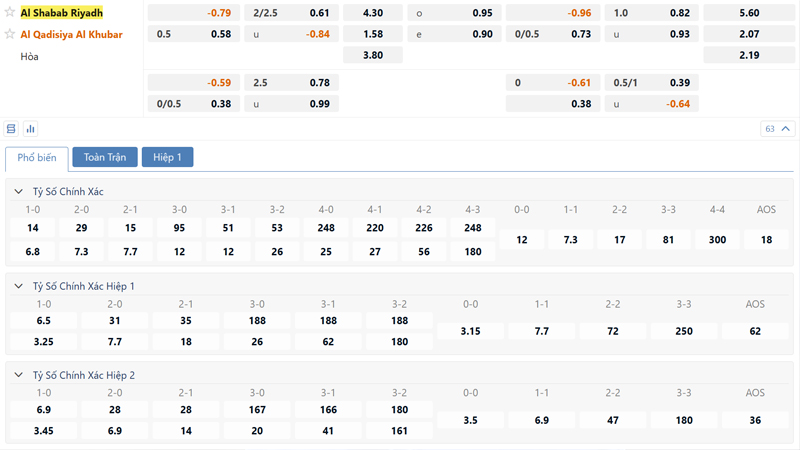Collapse Tỷ Số Chính Xác Hiệp 2 section
The width and height of the screenshot is (800, 450).
[19, 375]
